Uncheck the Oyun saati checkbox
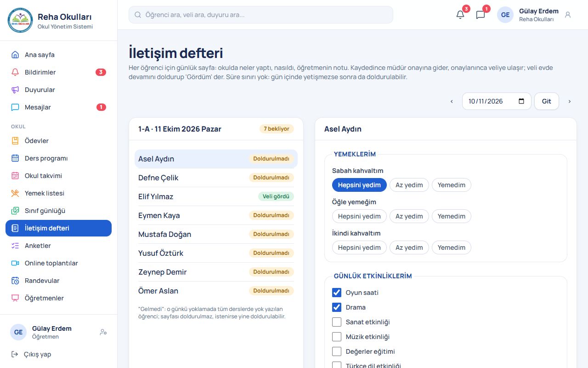 click(337, 293)
